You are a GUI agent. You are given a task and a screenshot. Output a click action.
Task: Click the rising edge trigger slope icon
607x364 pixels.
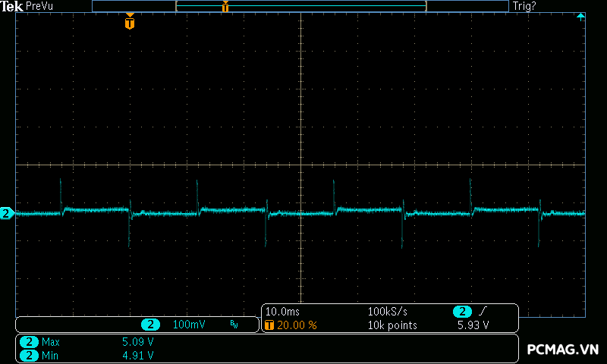point(483,312)
